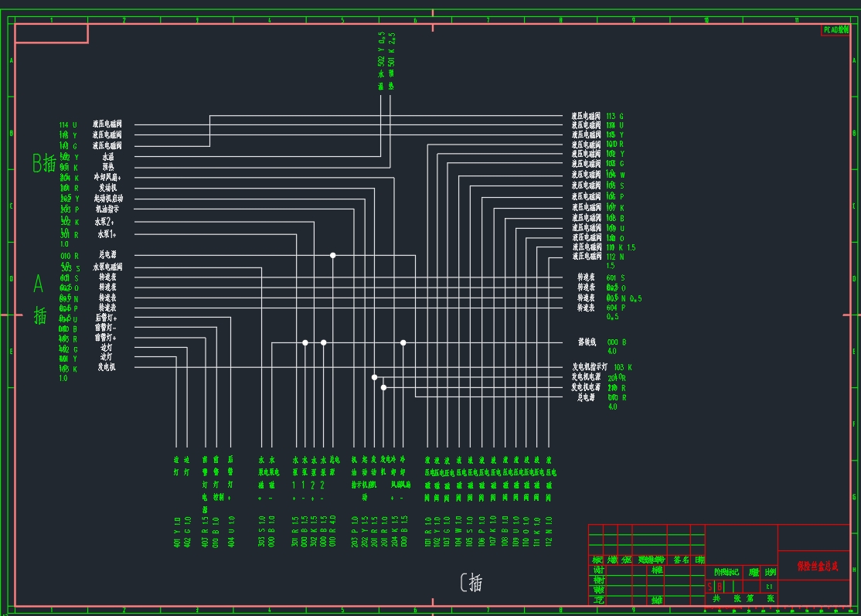Screen dimensions: 861x616
Task: Click the vertical '502 Y 0.5' label at top
Action: (381, 49)
